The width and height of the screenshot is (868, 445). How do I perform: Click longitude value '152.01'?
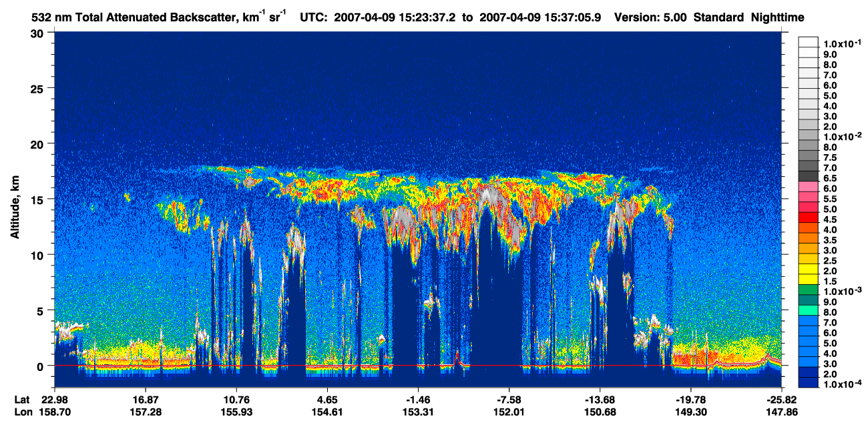pyautogui.click(x=509, y=412)
